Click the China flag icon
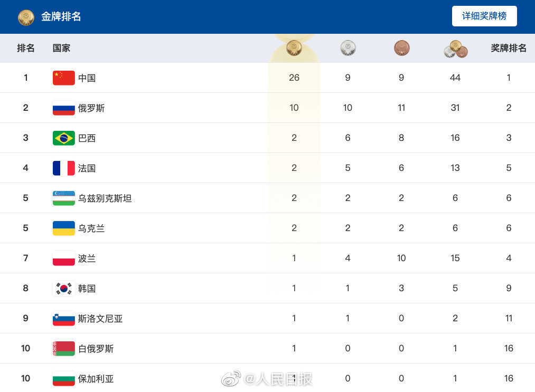This screenshot has width=535, height=392. tap(64, 78)
